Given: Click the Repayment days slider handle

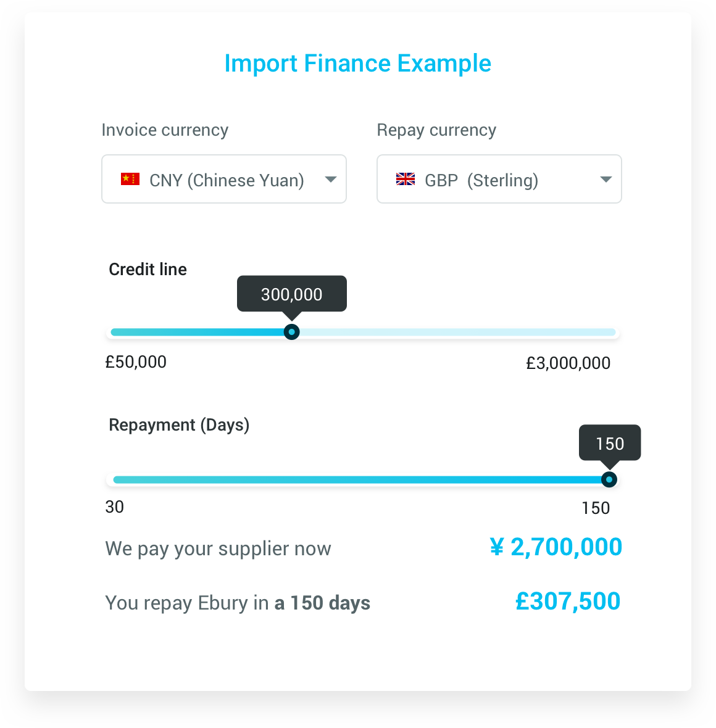Looking at the screenshot, I should click(x=609, y=479).
